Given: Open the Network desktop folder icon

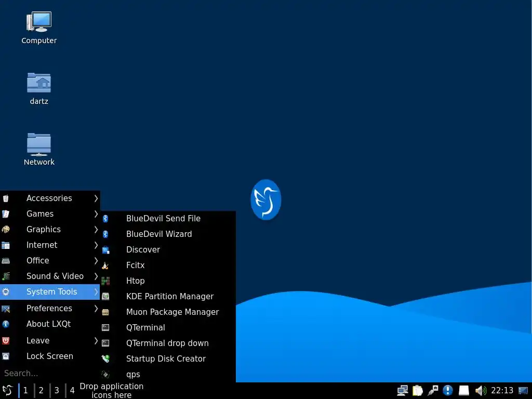Looking at the screenshot, I should click(39, 144).
